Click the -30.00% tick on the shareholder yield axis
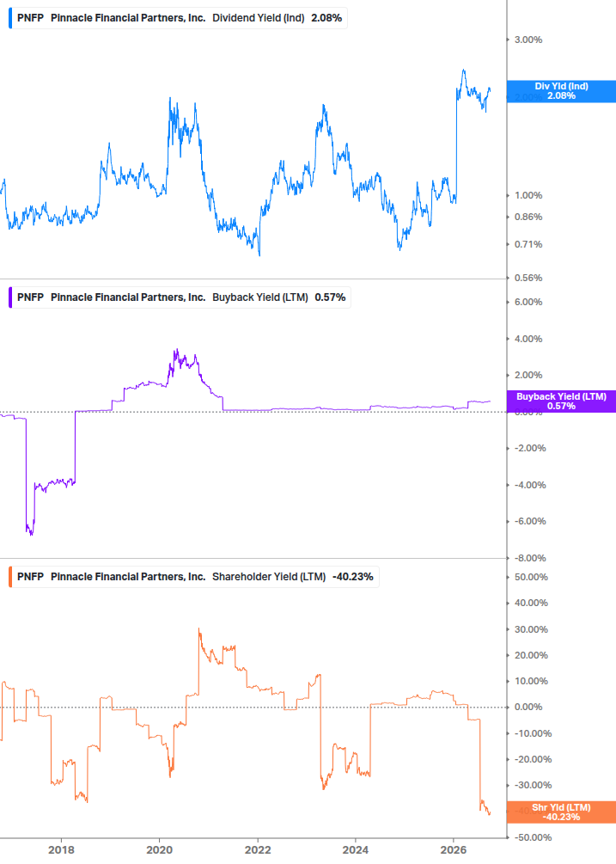The width and height of the screenshot is (616, 864). pyautogui.click(x=533, y=785)
